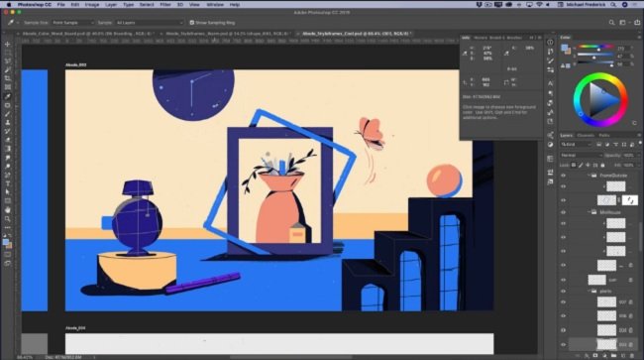Select the Magic Wand tool
Image resolution: width=644 pixels, height=360 pixels.
click(x=8, y=69)
